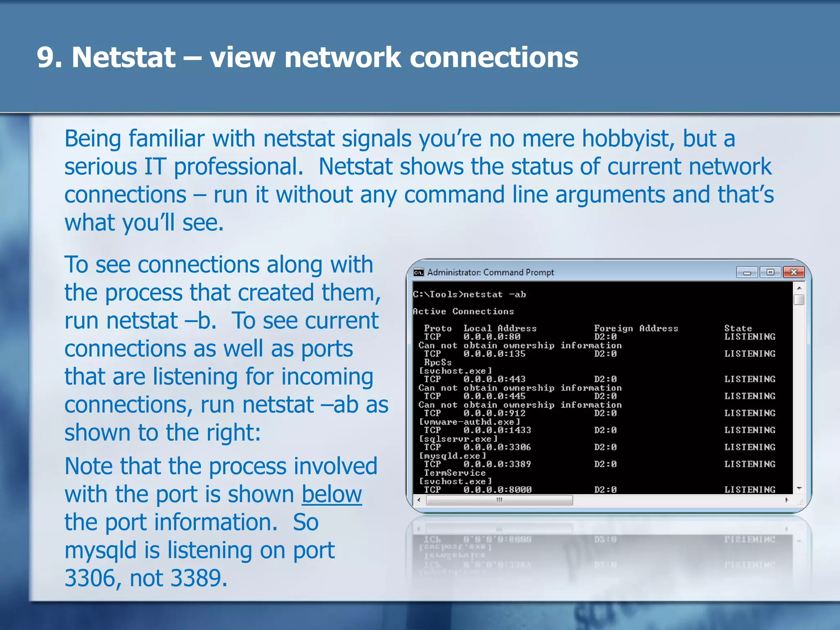This screenshot has width=840, height=630.
Task: Click LISTENING state for port 80
Action: coord(750,337)
